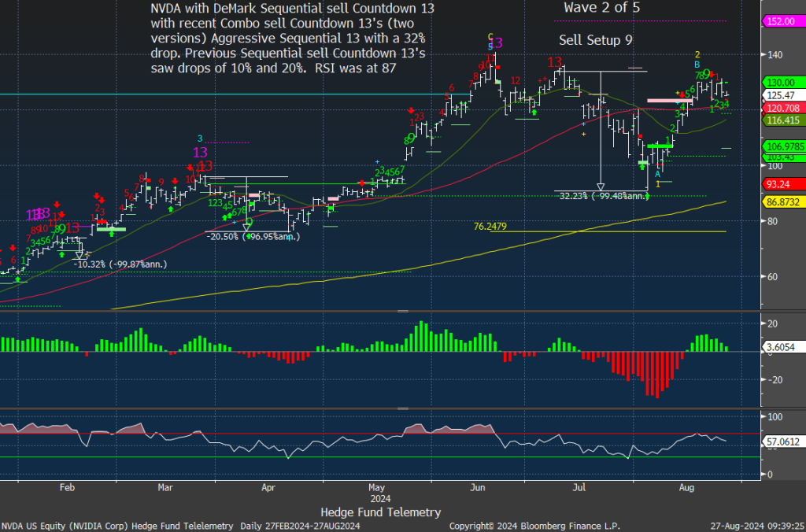The image size is (806, 532).
Task: Select the yellow 86.8732 moving average label
Action: coord(783,202)
